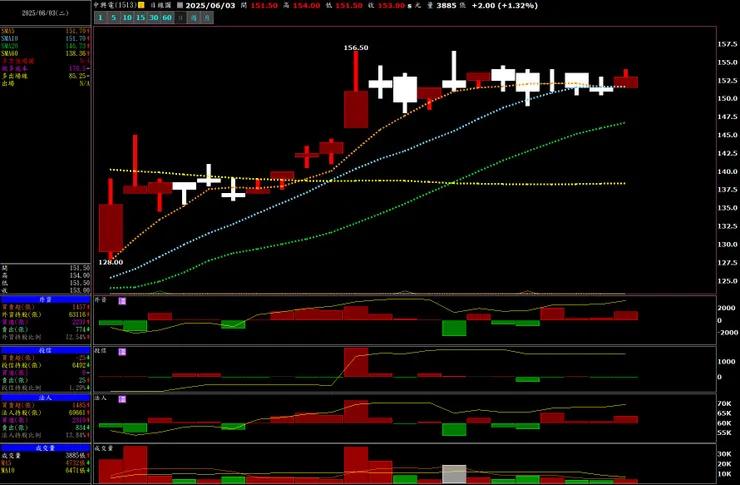This screenshot has width=740, height=485.
Task: Click the blue 外資 panel header
Action: pyautogui.click(x=45, y=300)
